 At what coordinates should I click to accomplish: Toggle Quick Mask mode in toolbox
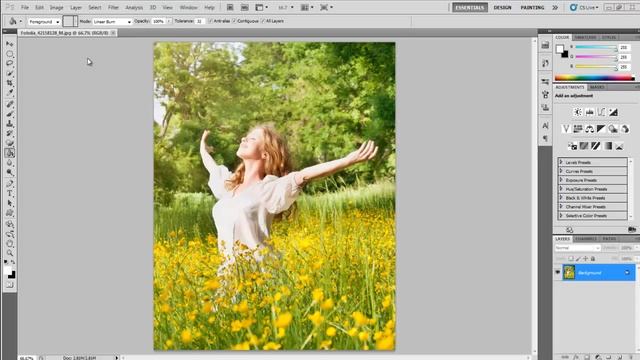[x=10, y=285]
